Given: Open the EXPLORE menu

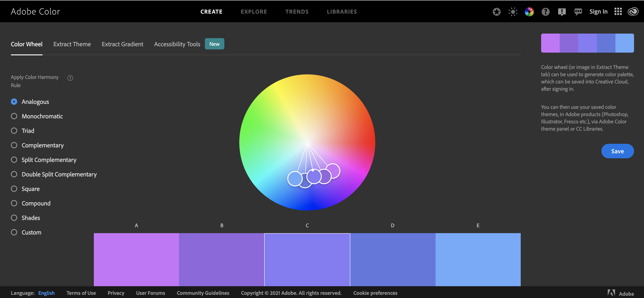Looking at the screenshot, I should coord(254,12).
